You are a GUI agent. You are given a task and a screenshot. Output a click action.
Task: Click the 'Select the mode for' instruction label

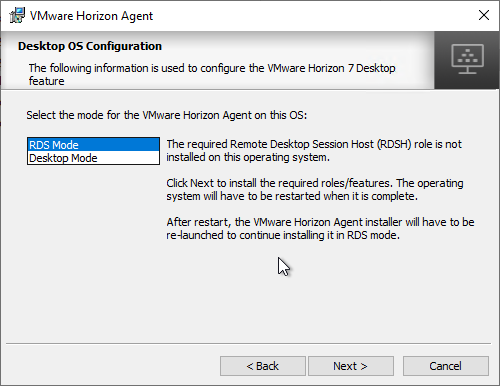click(x=167, y=115)
